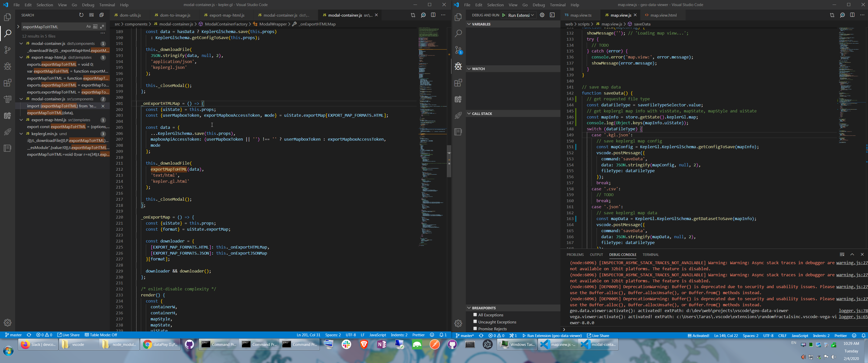
Task: Switch to the TERMINAL tab in the debug panel
Action: (650, 254)
